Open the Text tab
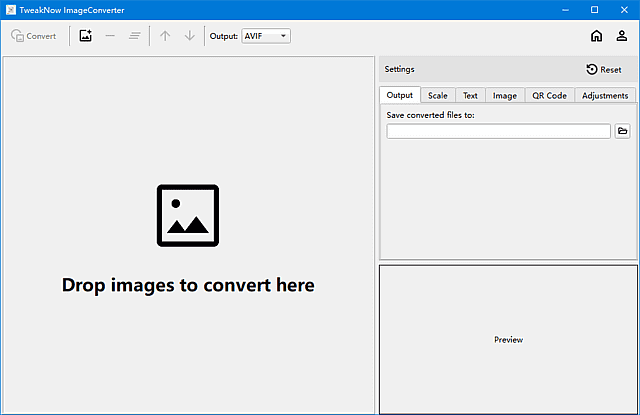Screen dimensions: 640x415 click(x=470, y=96)
